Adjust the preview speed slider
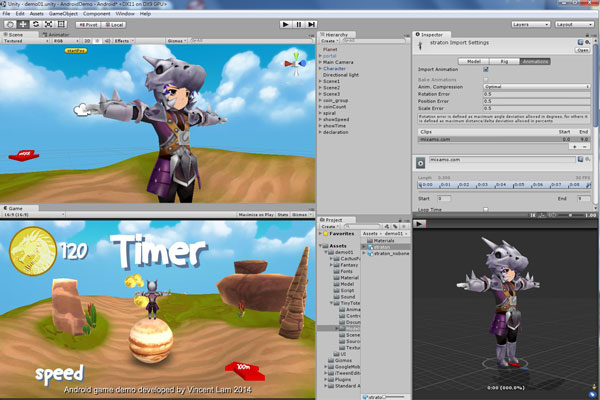Image resolution: width=600 pixels, height=400 pixels. [x=569, y=215]
